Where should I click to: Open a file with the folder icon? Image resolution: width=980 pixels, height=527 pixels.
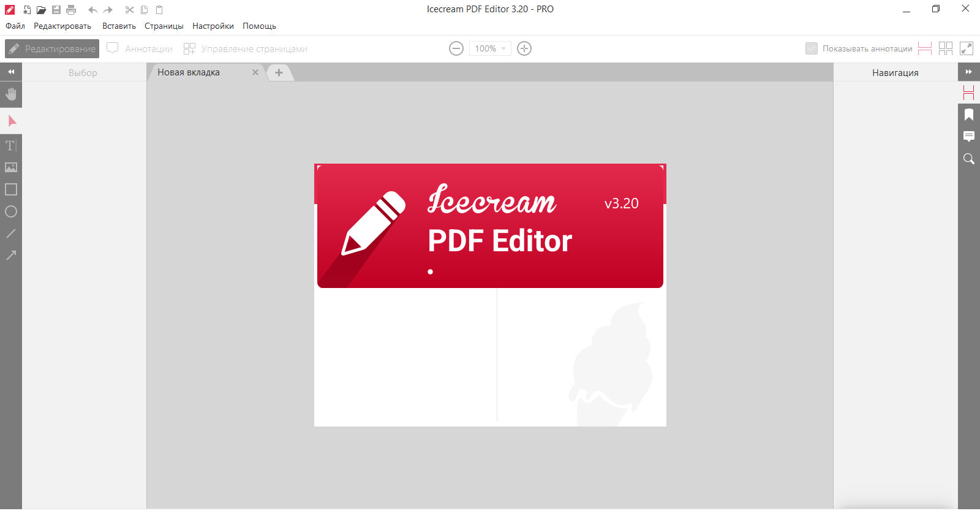tap(41, 10)
